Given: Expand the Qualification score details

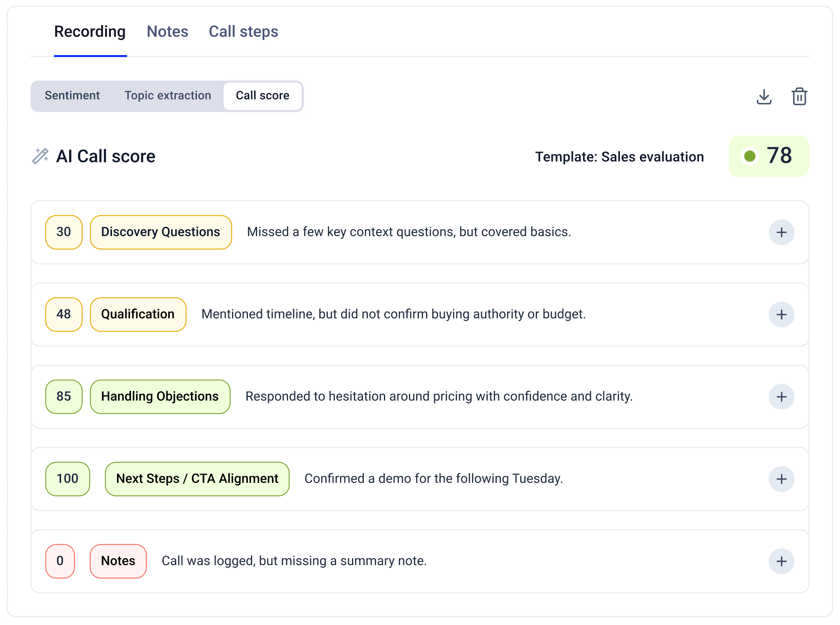Looking at the screenshot, I should 781,315.
